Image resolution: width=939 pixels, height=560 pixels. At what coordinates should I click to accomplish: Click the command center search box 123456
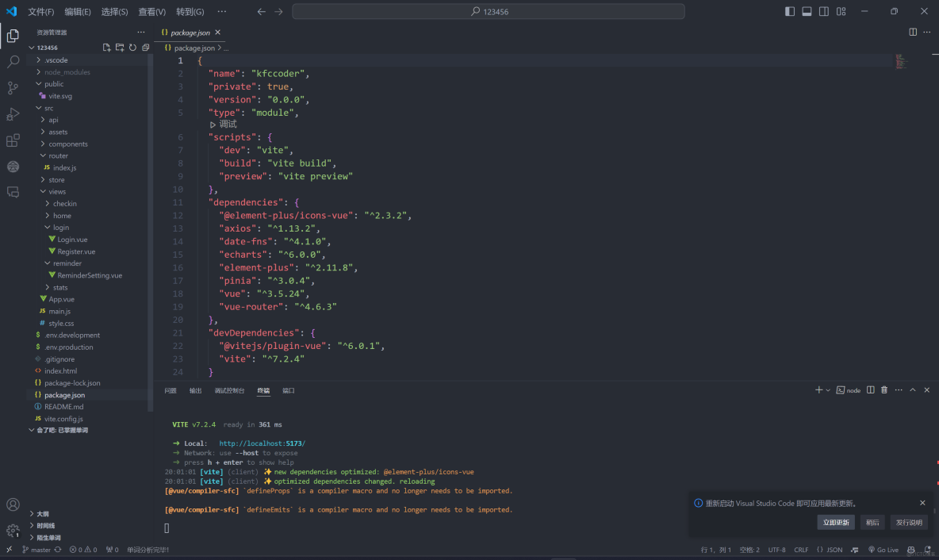point(489,12)
